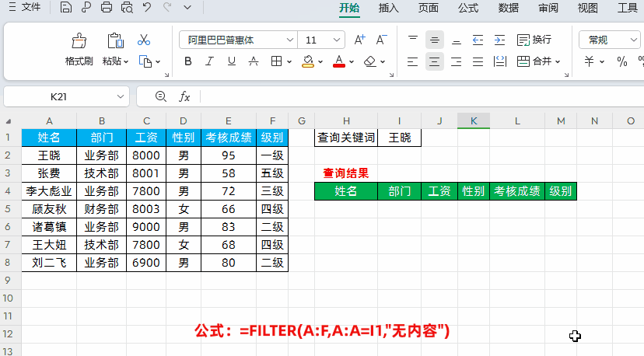Click the Format Painter brush icon
The image size is (644, 356).
coord(79,40)
